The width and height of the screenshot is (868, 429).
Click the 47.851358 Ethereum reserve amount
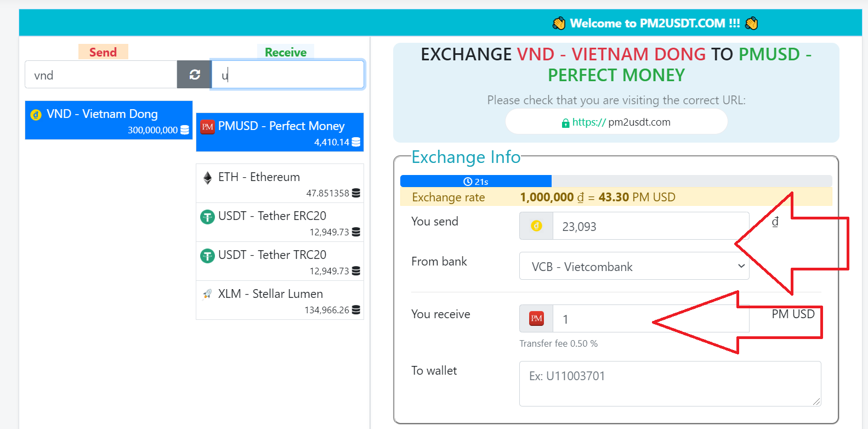coord(327,193)
